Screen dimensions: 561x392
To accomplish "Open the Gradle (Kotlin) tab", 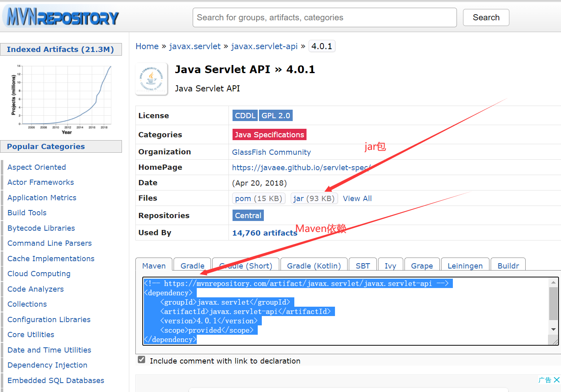I will (314, 266).
